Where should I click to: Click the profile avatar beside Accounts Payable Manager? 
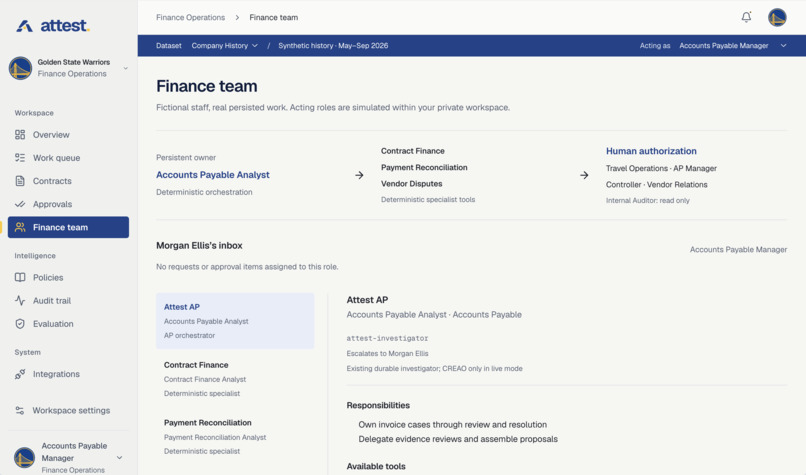(x=24, y=457)
